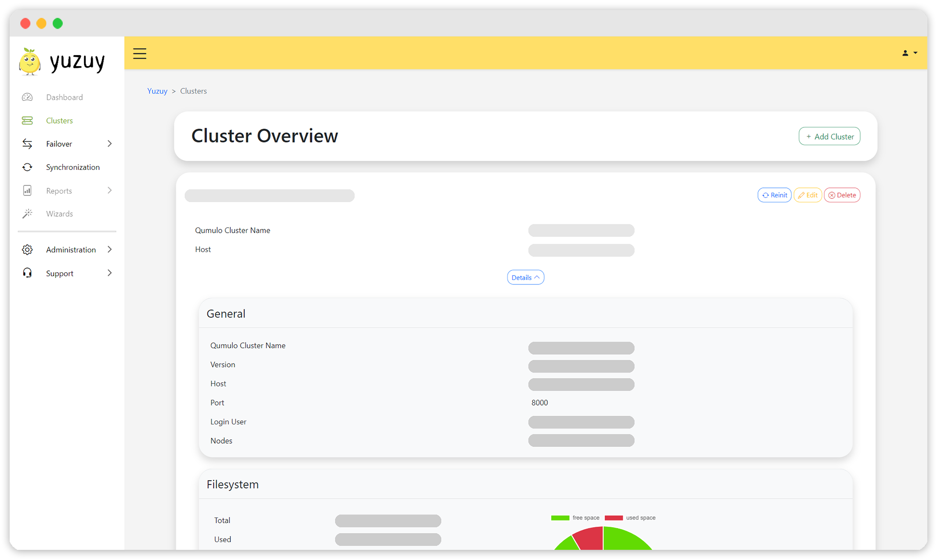Select the Dashboard icon in the sidebar
This screenshot has width=937, height=560.
tap(28, 97)
